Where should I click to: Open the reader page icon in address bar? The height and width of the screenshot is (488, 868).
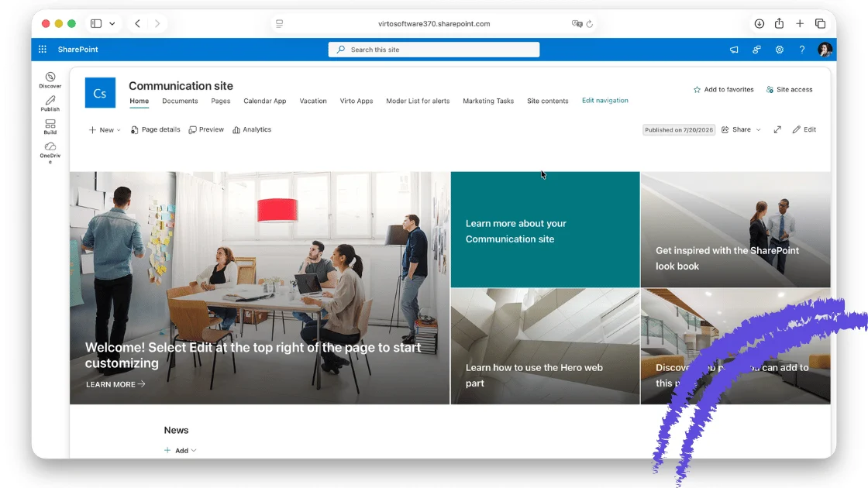click(x=280, y=24)
